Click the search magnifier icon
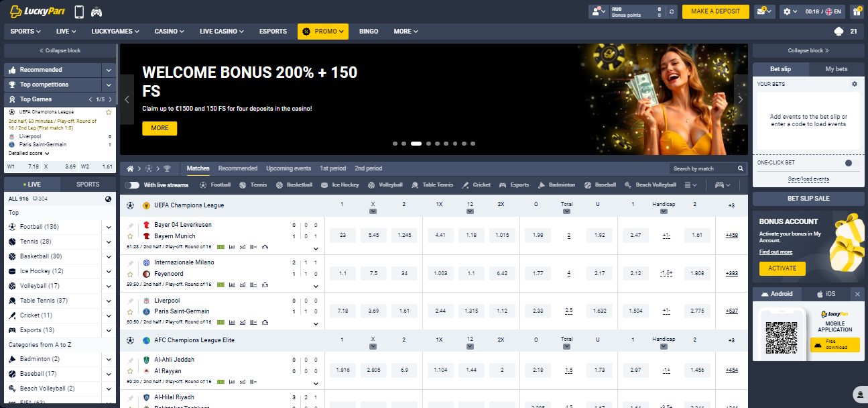Screen dimensions: 868x408 pyautogui.click(x=741, y=168)
